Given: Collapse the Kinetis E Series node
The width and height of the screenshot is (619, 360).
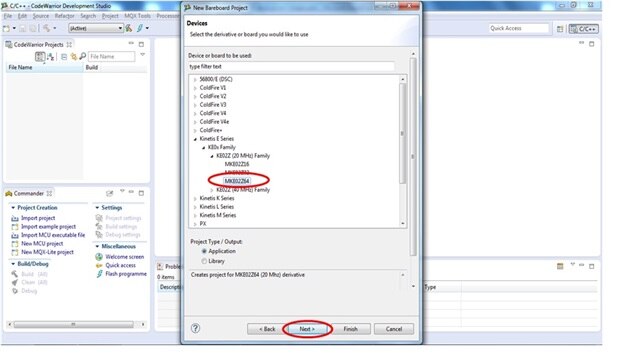Looking at the screenshot, I should pyautogui.click(x=195, y=139).
